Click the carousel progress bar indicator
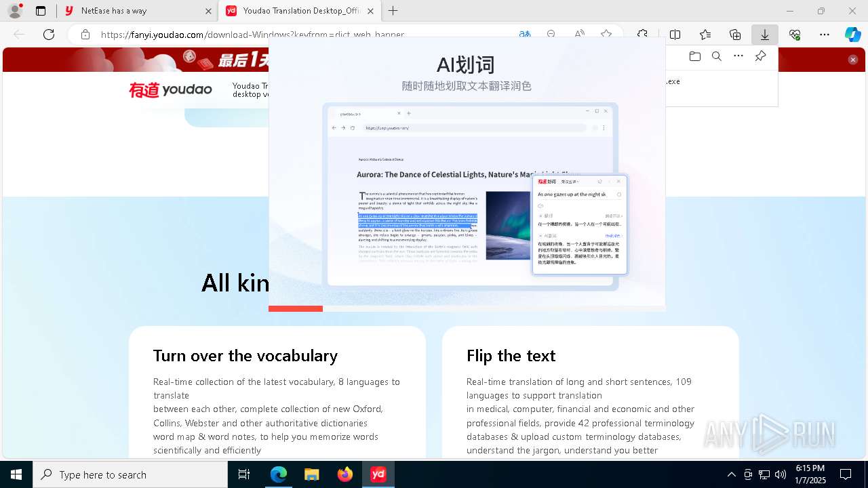 pyautogui.click(x=296, y=308)
